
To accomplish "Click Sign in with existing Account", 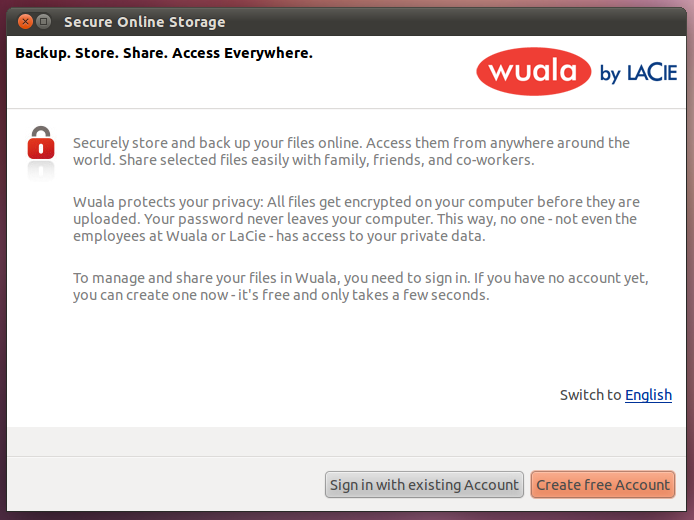I will (424, 485).
